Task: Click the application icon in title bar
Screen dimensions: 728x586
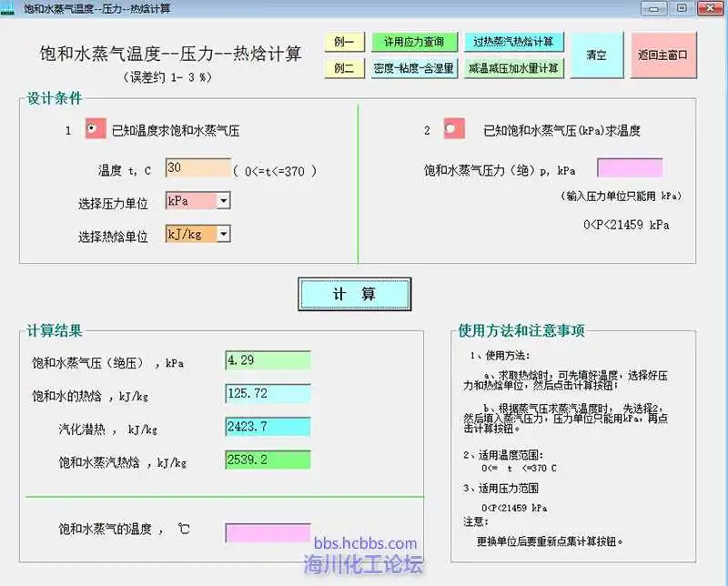Action: click(7, 8)
